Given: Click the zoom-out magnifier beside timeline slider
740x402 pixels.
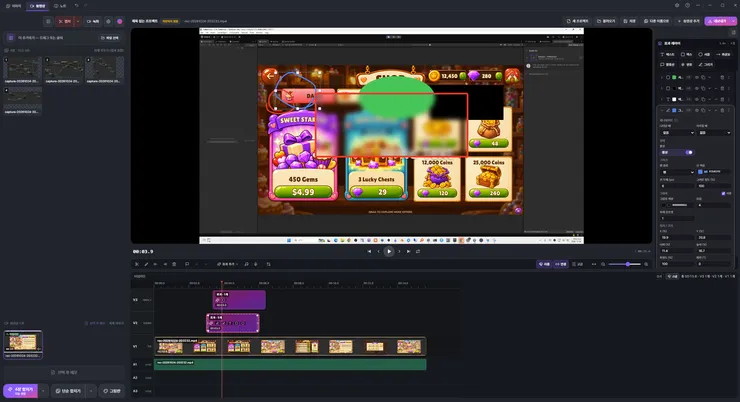Looking at the screenshot, I should click(603, 264).
